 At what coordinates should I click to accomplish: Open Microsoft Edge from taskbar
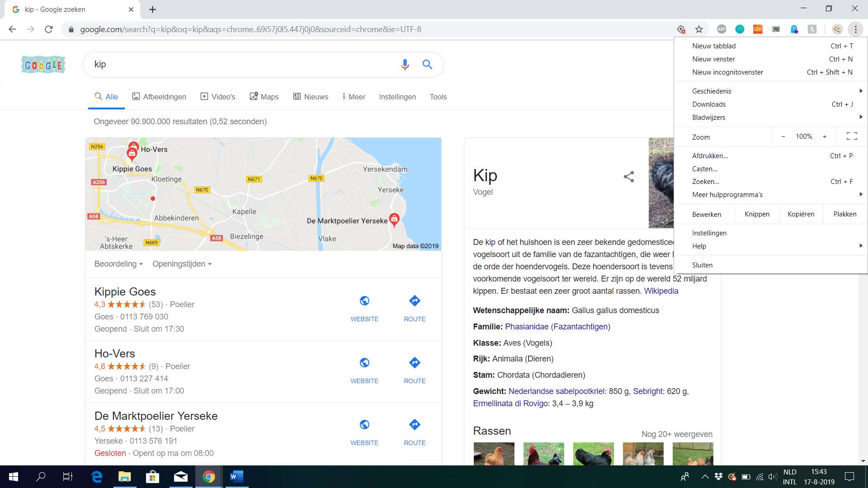97,477
